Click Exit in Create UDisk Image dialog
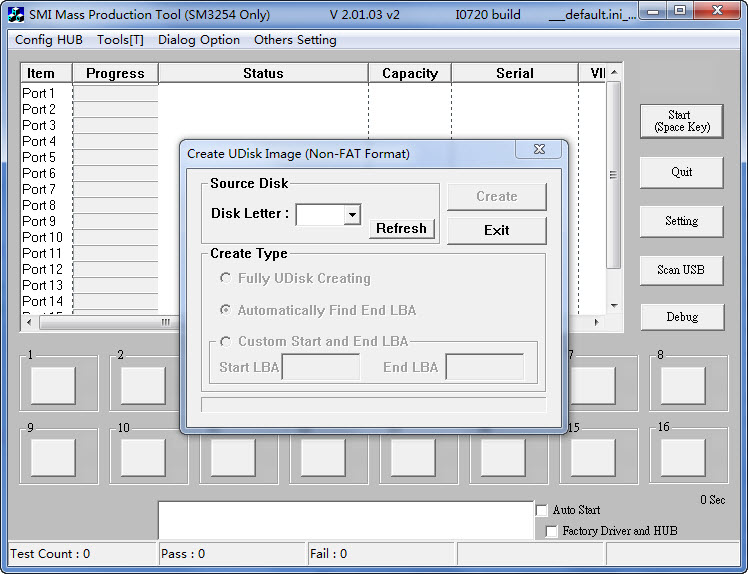 click(x=497, y=230)
